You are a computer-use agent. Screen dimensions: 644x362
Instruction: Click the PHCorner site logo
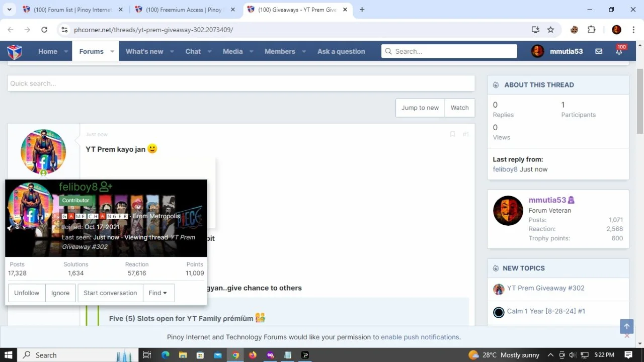pyautogui.click(x=15, y=51)
